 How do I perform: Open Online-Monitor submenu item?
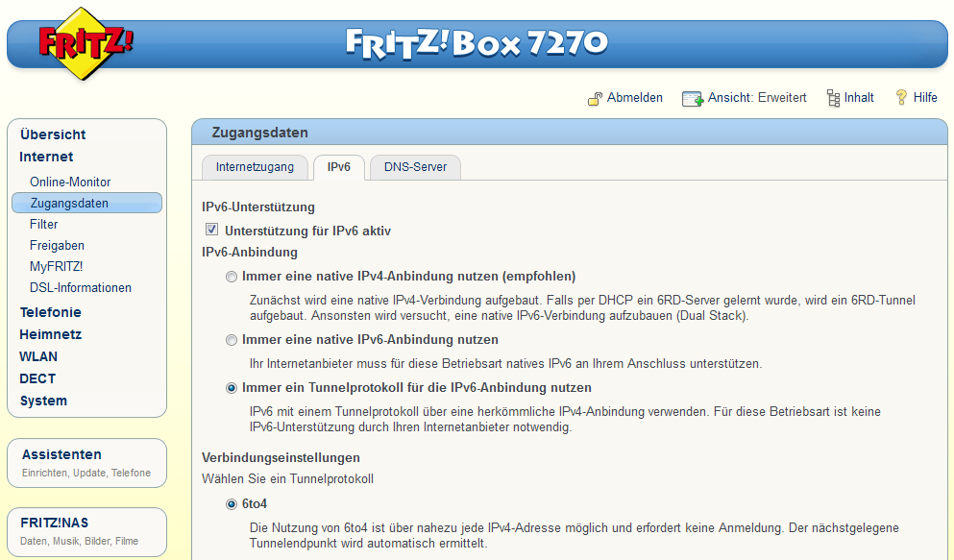70,182
